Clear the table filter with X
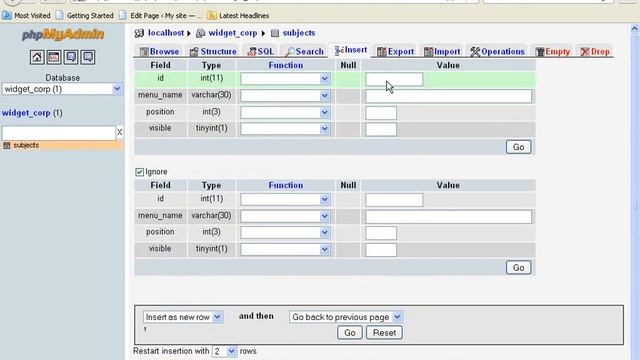Screen dimensions: 640x360 (120, 132)
